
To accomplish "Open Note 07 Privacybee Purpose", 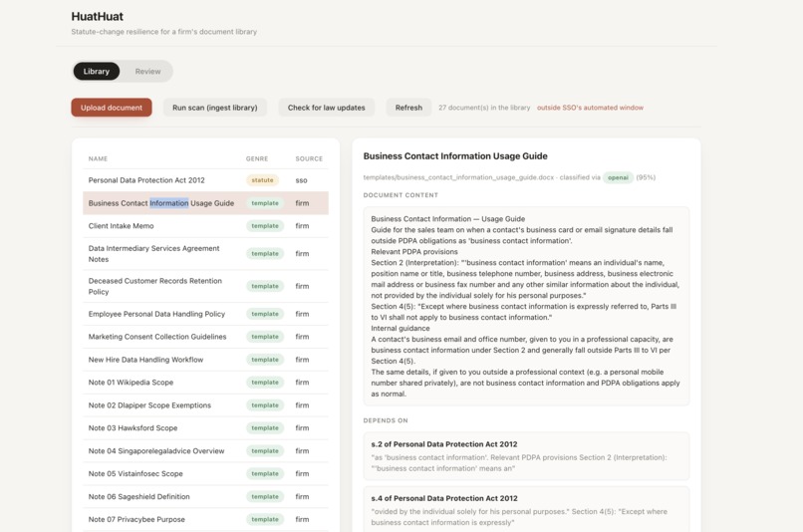I will [205, 519].
